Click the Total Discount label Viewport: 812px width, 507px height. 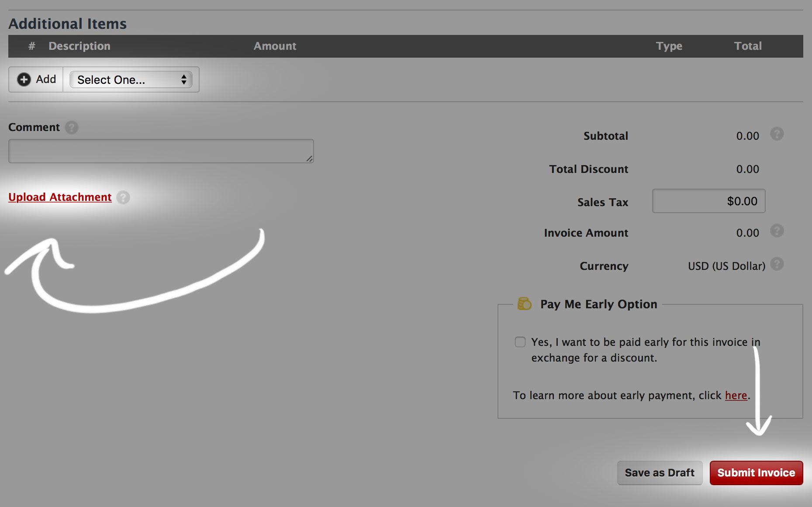(x=588, y=169)
